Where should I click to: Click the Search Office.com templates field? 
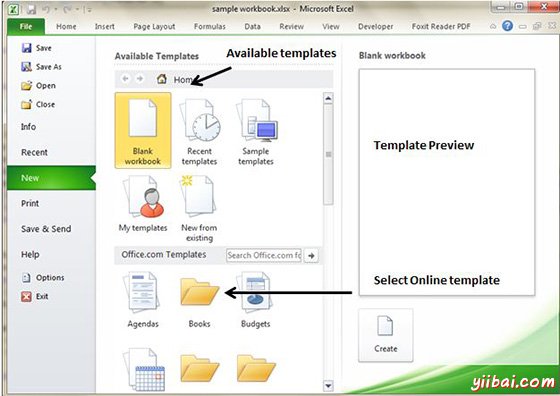tap(264, 256)
